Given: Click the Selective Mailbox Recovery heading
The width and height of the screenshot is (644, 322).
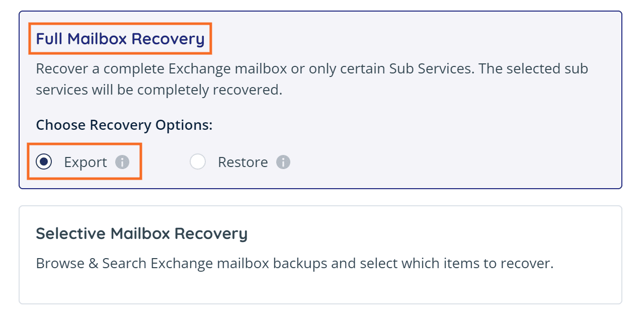Looking at the screenshot, I should coord(142,233).
